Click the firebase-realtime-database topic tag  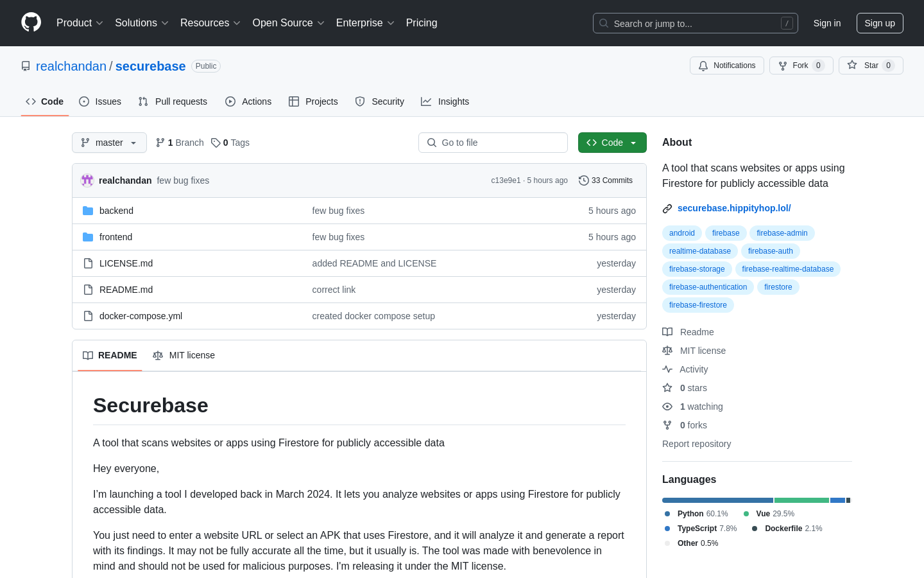tap(787, 269)
